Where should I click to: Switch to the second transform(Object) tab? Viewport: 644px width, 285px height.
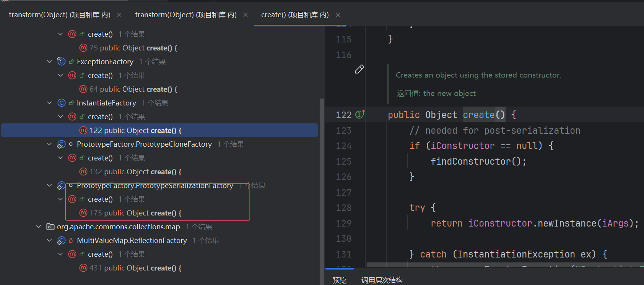tap(185, 15)
